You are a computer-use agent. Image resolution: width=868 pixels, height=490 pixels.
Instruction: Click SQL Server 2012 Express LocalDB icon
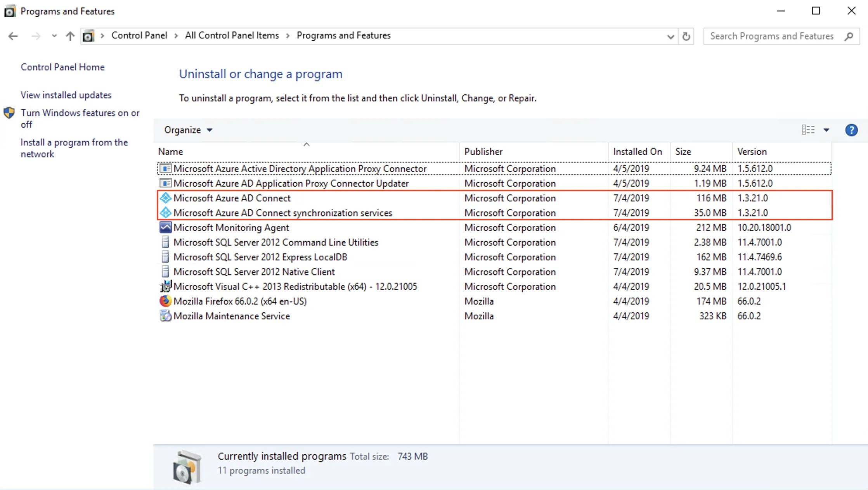pyautogui.click(x=165, y=257)
